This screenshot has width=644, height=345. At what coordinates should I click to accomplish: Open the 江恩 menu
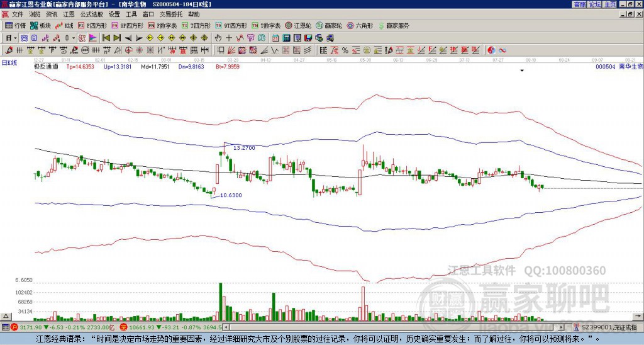point(69,14)
